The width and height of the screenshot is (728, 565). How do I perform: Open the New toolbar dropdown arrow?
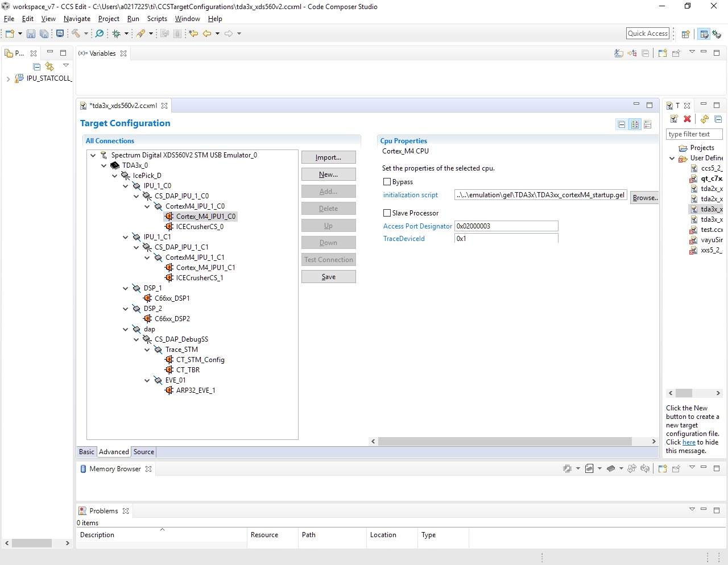[x=20, y=34]
